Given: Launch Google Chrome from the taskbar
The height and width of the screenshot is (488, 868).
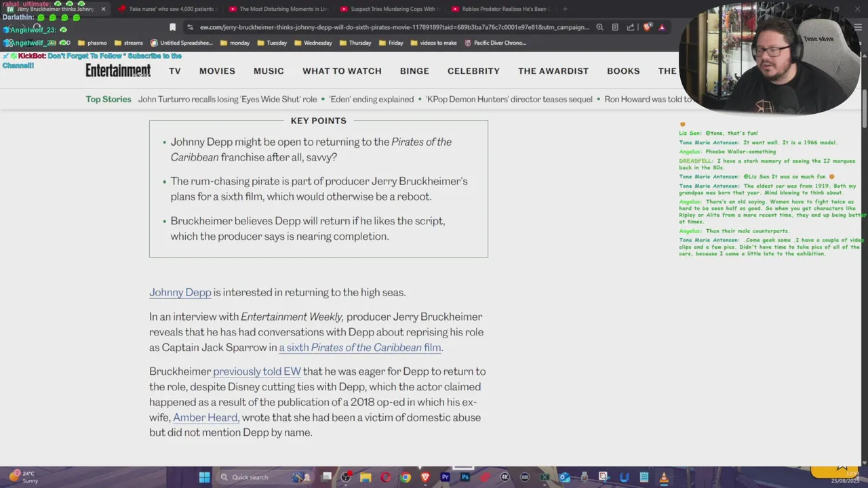Looking at the screenshot, I should click(406, 477).
